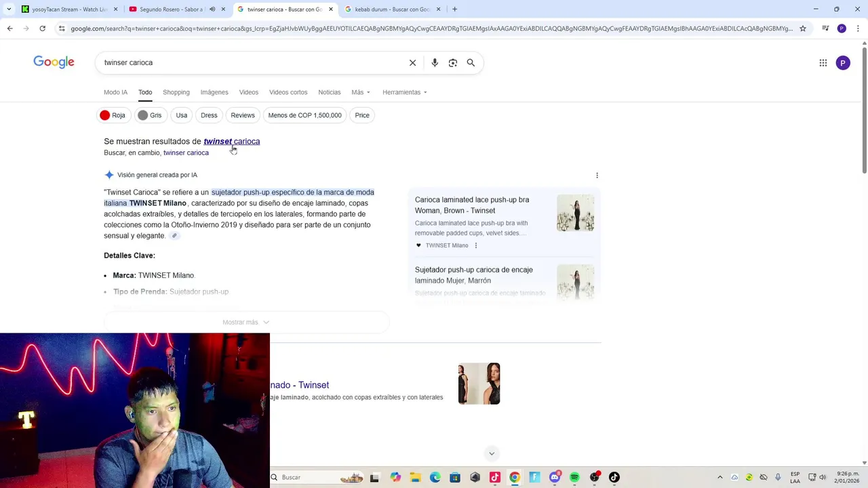868x488 pixels.
Task: Close the kebab durum tab
Action: [x=438, y=9]
